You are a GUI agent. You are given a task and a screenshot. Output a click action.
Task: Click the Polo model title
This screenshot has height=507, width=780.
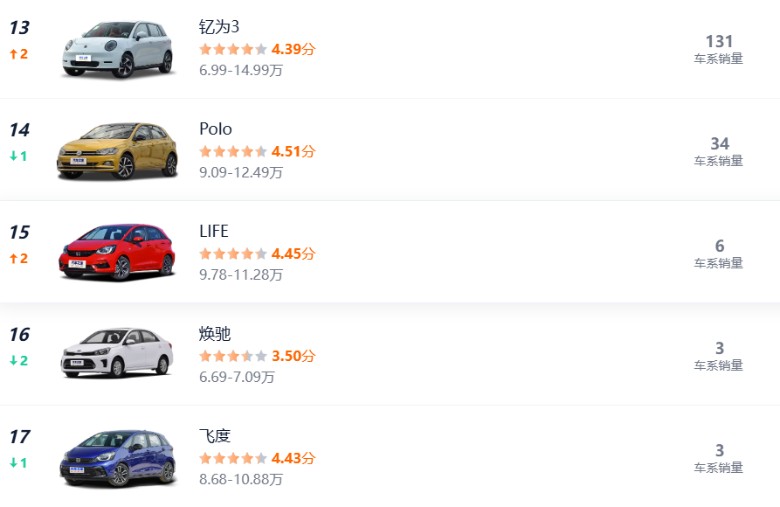coord(215,129)
